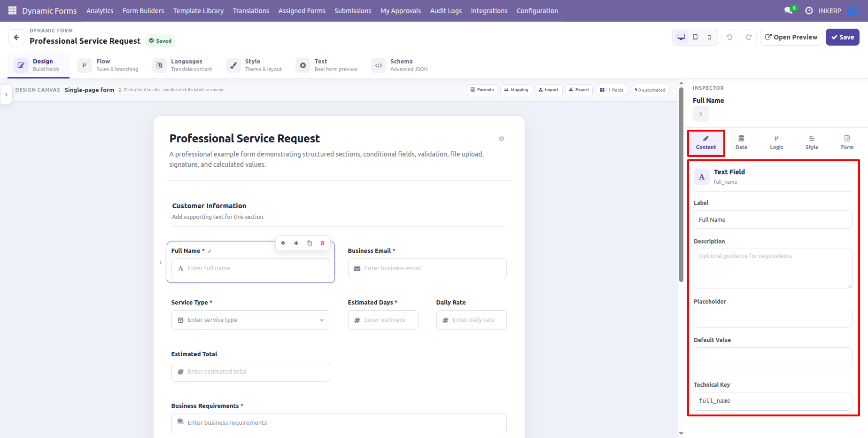Switch to tablet preview mode
The height and width of the screenshot is (438, 868).
tap(695, 37)
